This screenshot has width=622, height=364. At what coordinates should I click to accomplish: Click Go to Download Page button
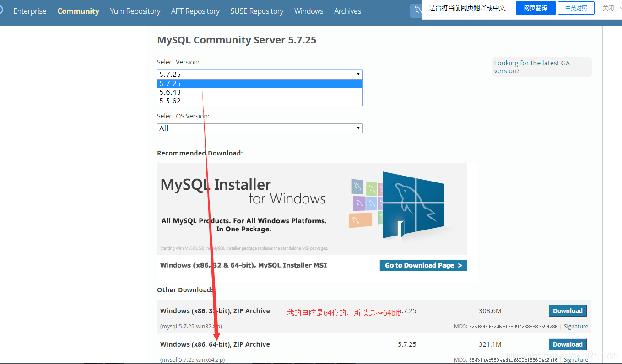(423, 265)
